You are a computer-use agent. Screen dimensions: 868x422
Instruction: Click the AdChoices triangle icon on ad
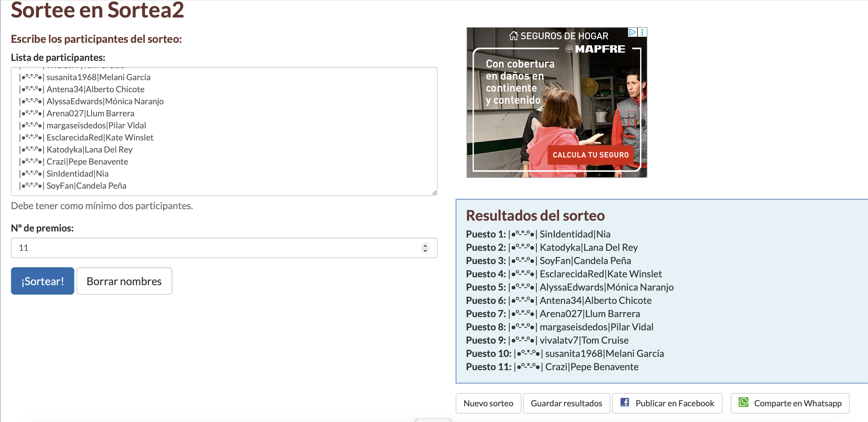tap(632, 32)
